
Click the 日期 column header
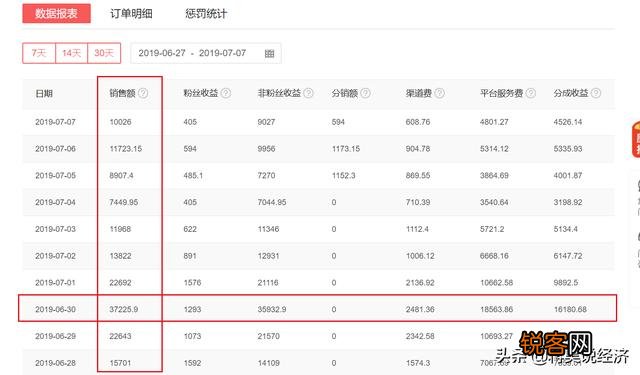click(44, 93)
